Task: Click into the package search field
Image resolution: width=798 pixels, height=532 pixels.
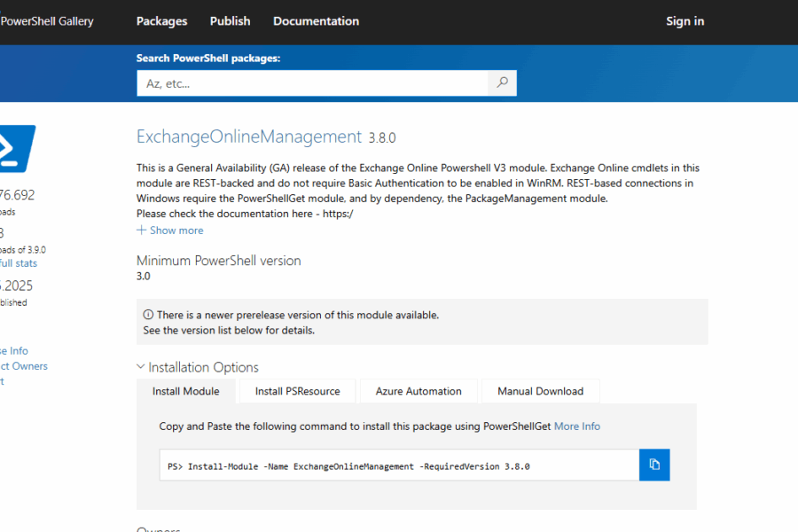Action: tap(312, 83)
